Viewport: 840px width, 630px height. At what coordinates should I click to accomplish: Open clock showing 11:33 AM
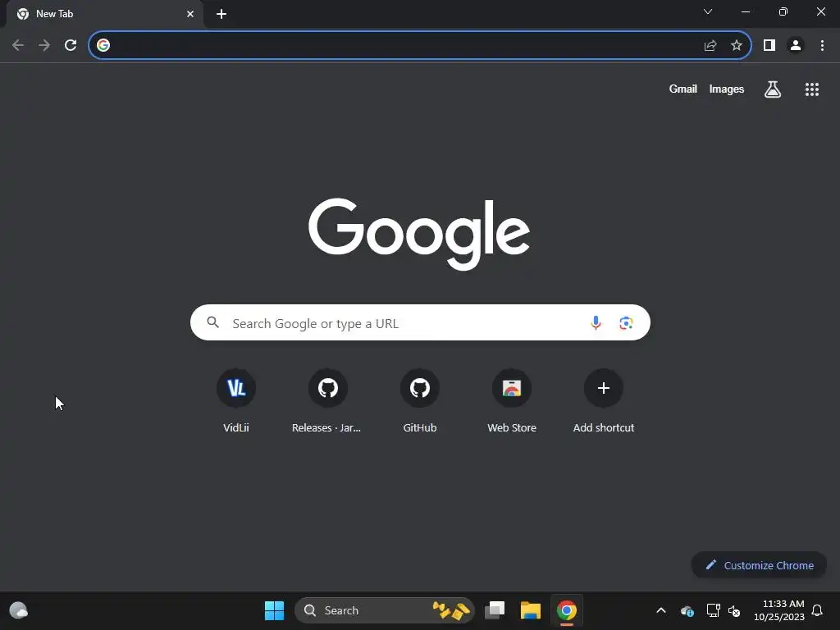pos(779,610)
